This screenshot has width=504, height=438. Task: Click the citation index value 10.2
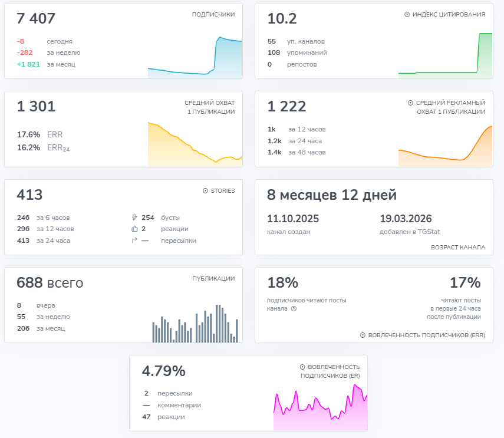pos(282,19)
